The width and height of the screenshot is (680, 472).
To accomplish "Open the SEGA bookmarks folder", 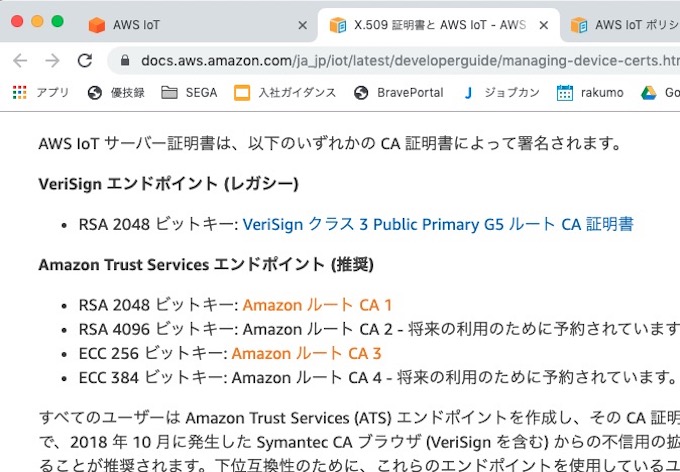I will (189, 92).
